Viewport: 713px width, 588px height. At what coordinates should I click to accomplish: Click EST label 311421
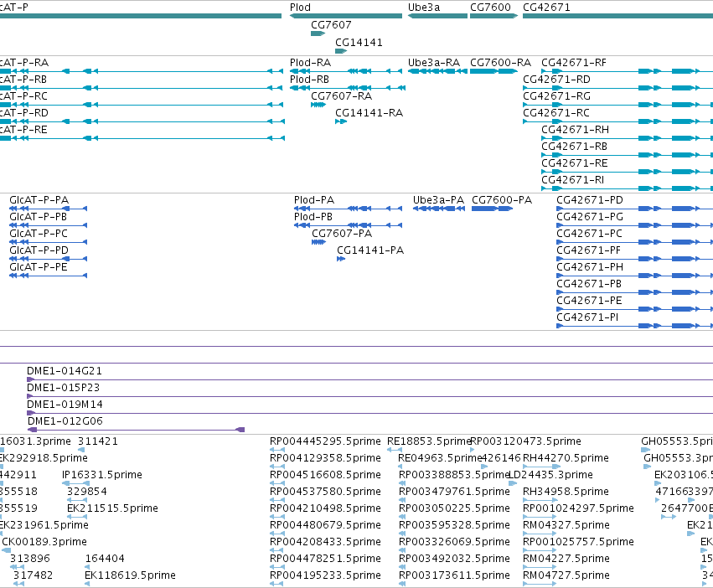pyautogui.click(x=98, y=441)
